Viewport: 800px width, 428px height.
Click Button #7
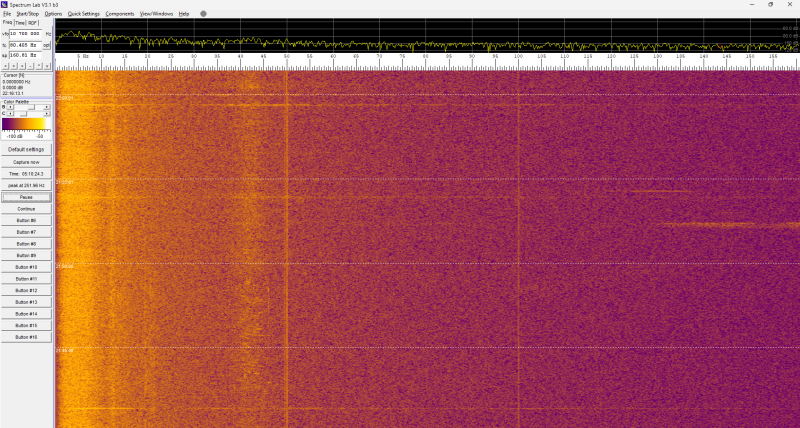[26, 232]
